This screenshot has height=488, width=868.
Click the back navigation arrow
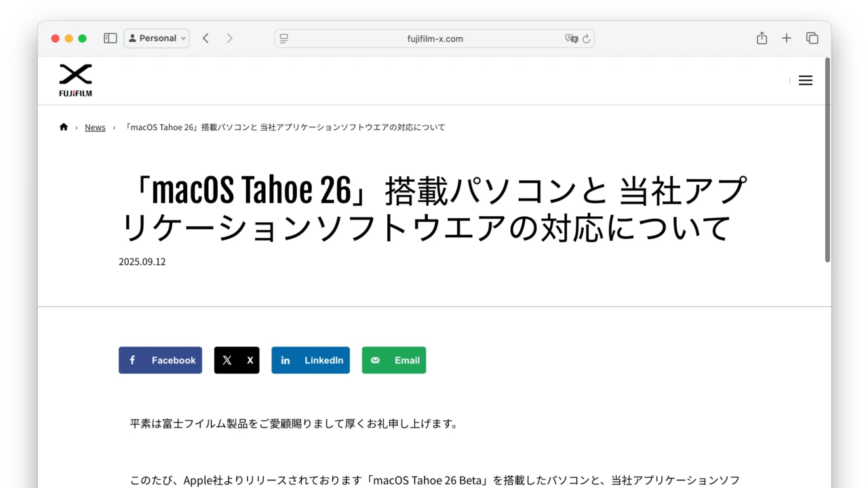point(205,38)
